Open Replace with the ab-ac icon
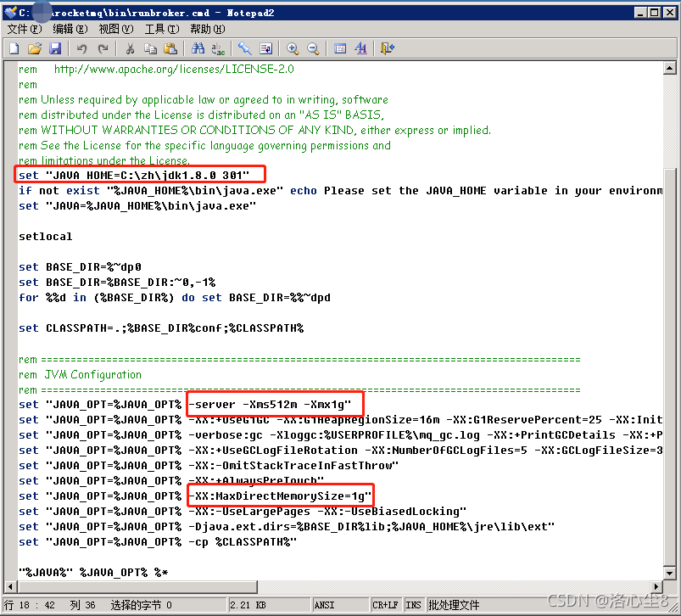The width and height of the screenshot is (681, 616). pos(218,48)
